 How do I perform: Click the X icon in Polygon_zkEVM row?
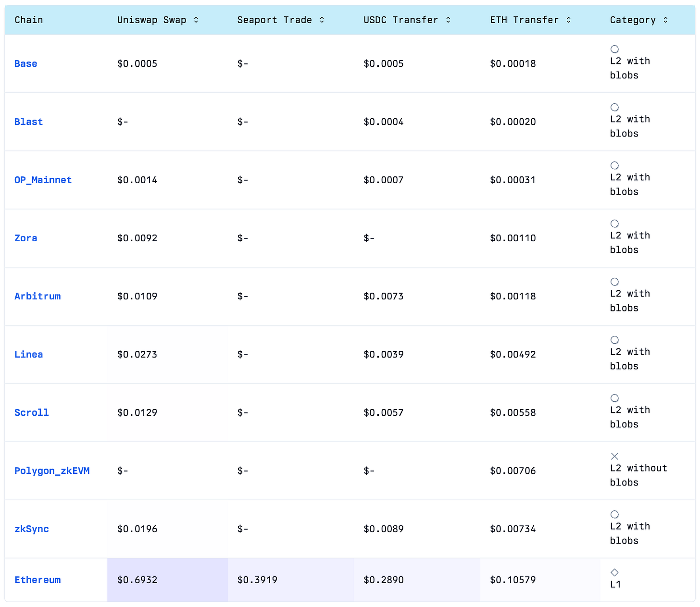click(614, 456)
